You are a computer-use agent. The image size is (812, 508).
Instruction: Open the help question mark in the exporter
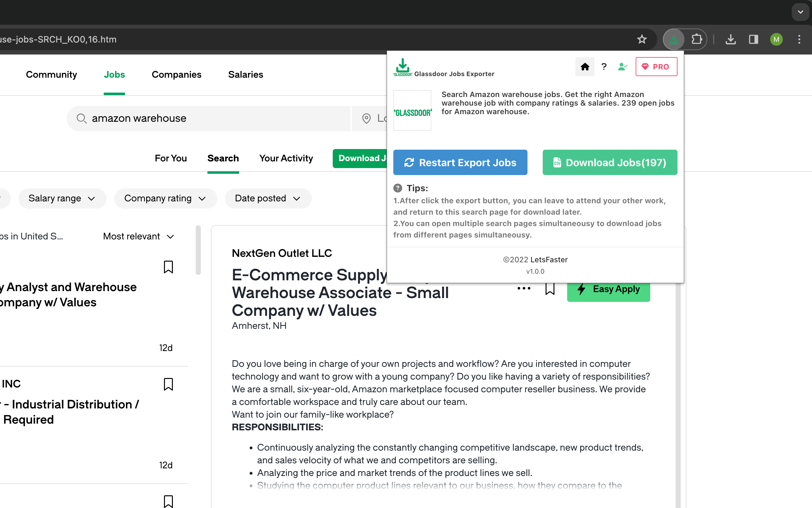pyautogui.click(x=604, y=67)
